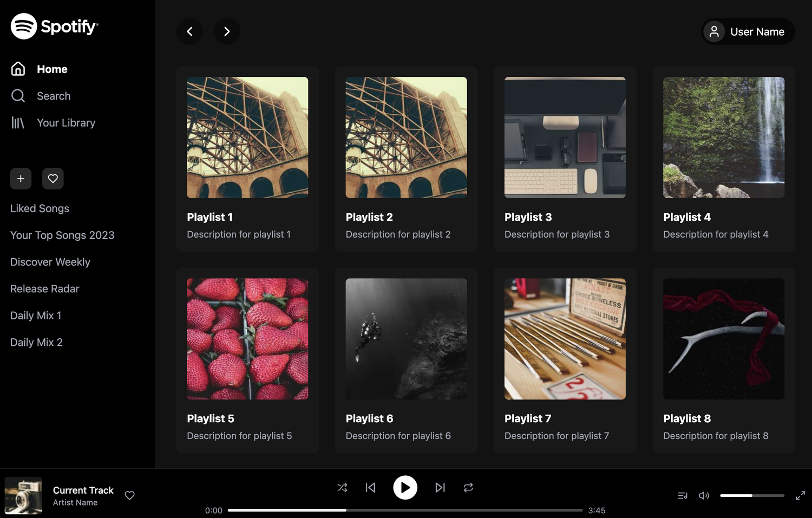This screenshot has width=812, height=518.
Task: Open Your Library in the sidebar
Action: click(66, 123)
